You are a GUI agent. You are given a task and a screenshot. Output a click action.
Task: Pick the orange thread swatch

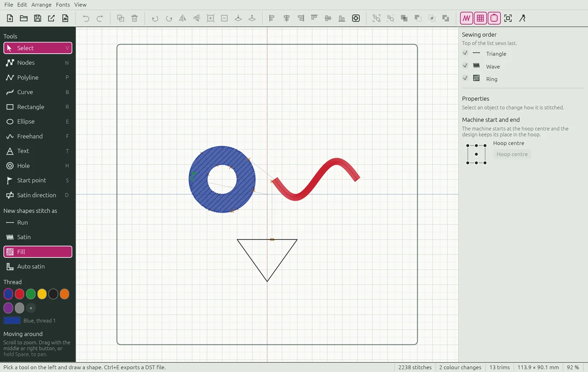pos(64,294)
